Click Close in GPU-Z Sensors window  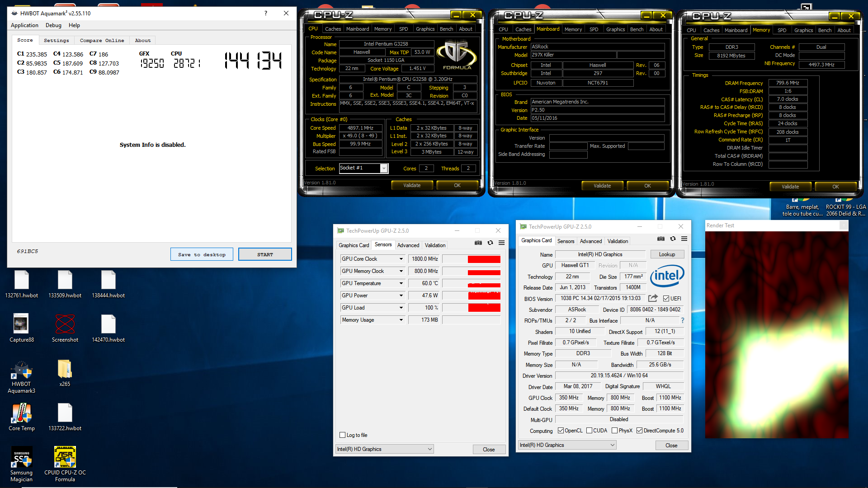(489, 450)
